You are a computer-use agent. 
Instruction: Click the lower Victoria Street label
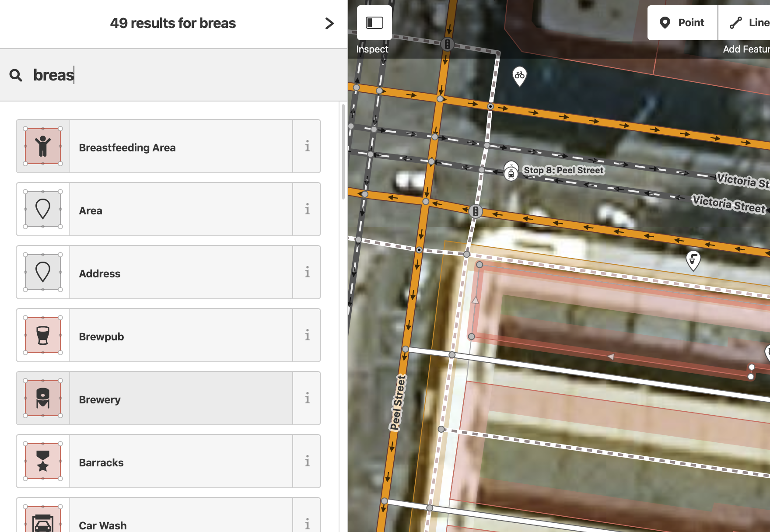[x=728, y=204]
